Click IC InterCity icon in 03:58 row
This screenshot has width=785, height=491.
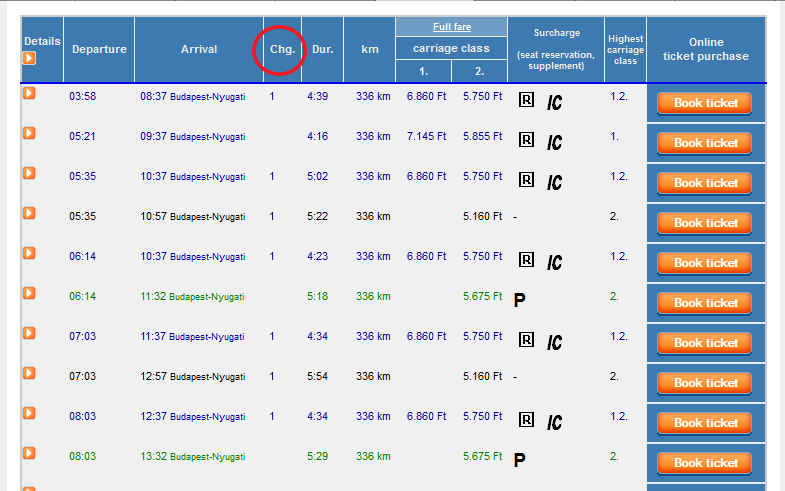coord(554,103)
